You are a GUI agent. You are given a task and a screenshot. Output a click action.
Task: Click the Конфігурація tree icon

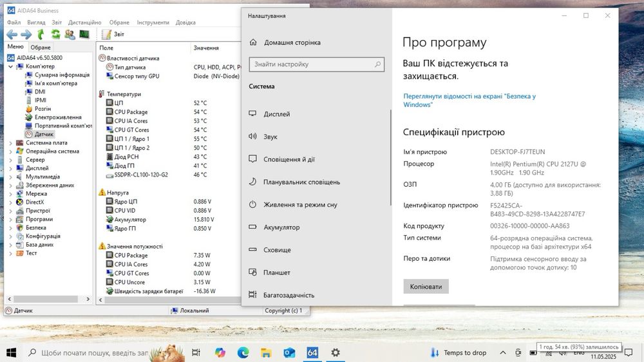click(20, 236)
